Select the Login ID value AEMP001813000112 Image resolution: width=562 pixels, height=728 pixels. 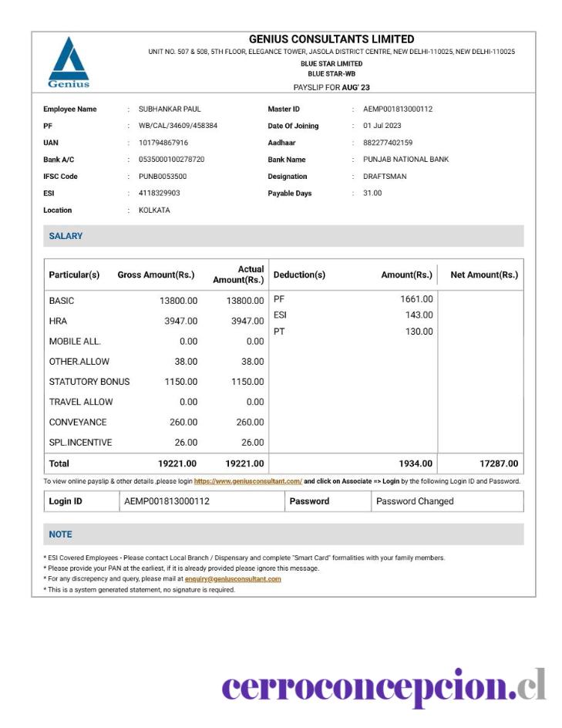tap(167, 501)
